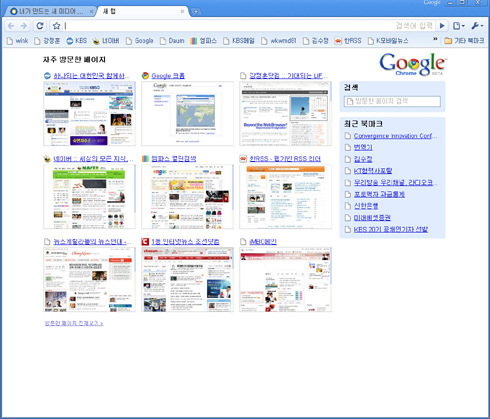Open the '우리방송 우리채널' recent bookmark

click(x=396, y=182)
